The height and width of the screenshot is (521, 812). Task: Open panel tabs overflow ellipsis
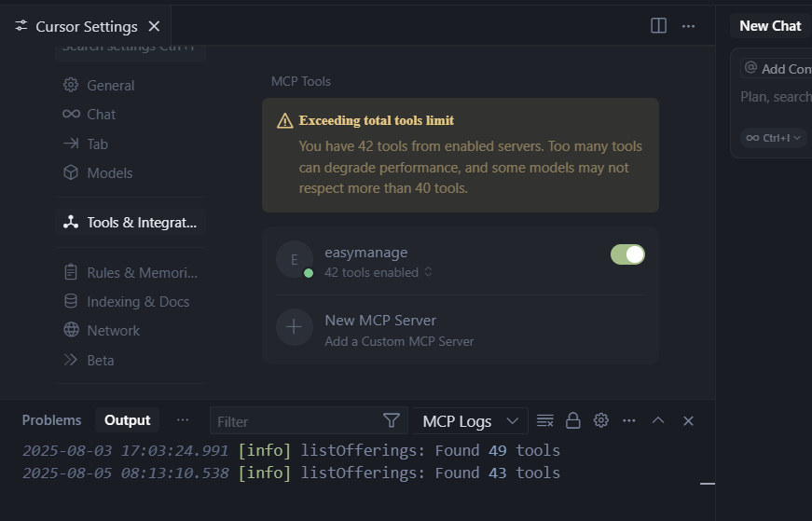point(183,420)
